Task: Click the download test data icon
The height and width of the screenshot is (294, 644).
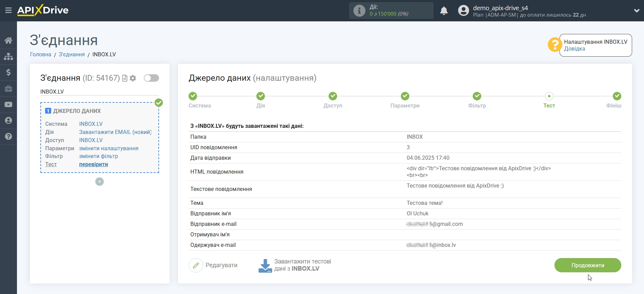Action: (x=265, y=266)
